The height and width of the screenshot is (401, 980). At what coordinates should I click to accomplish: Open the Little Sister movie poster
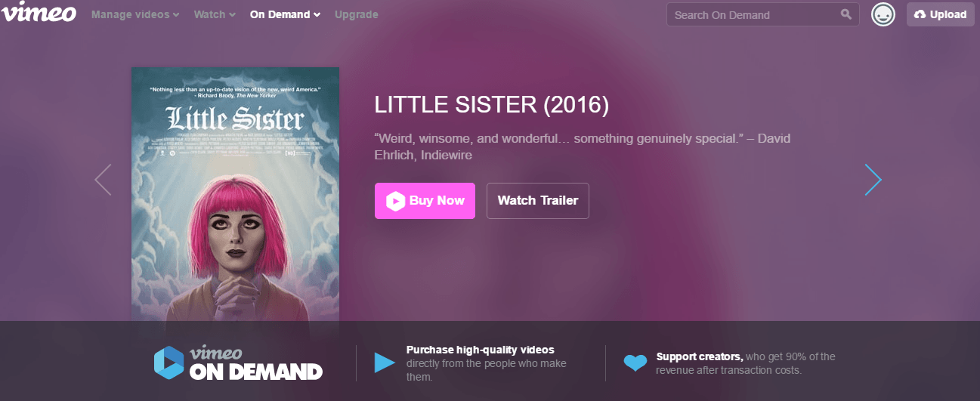tap(235, 194)
